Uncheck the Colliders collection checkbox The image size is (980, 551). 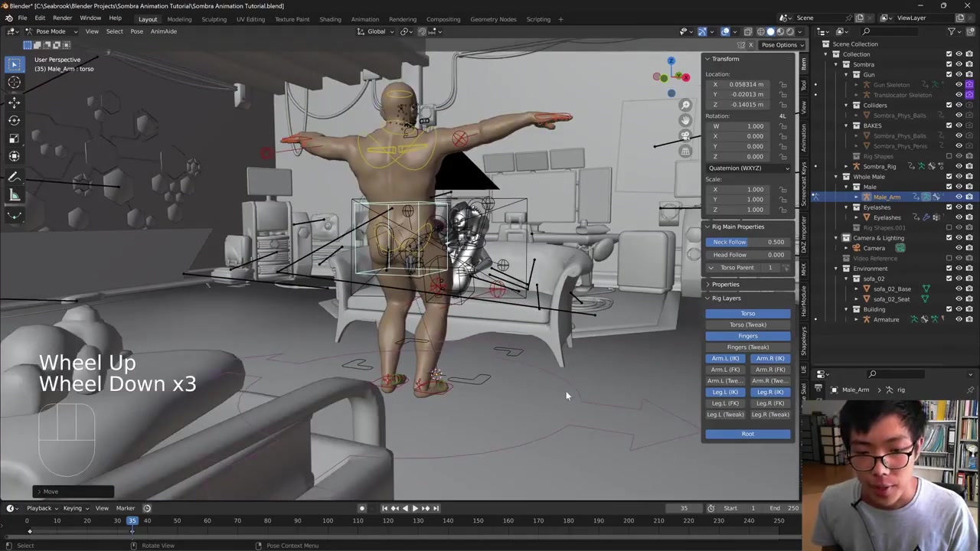click(x=949, y=105)
